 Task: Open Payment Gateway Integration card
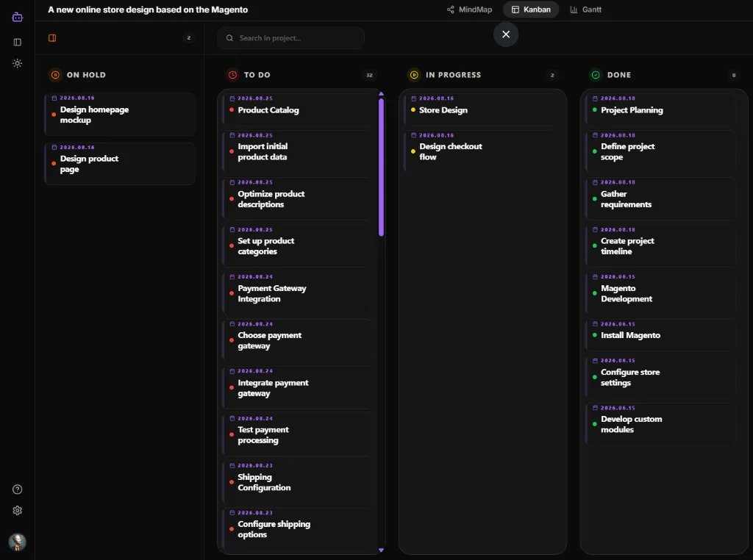[296, 293]
